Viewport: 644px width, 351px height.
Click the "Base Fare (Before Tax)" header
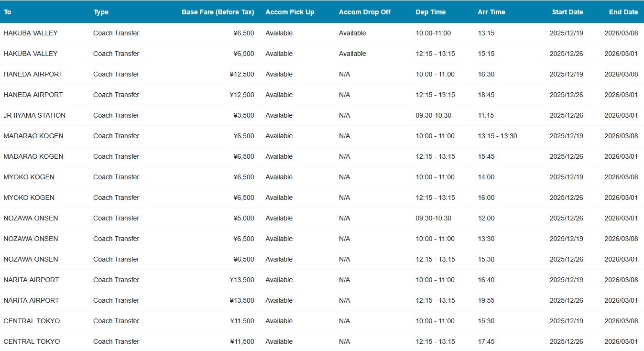point(218,12)
